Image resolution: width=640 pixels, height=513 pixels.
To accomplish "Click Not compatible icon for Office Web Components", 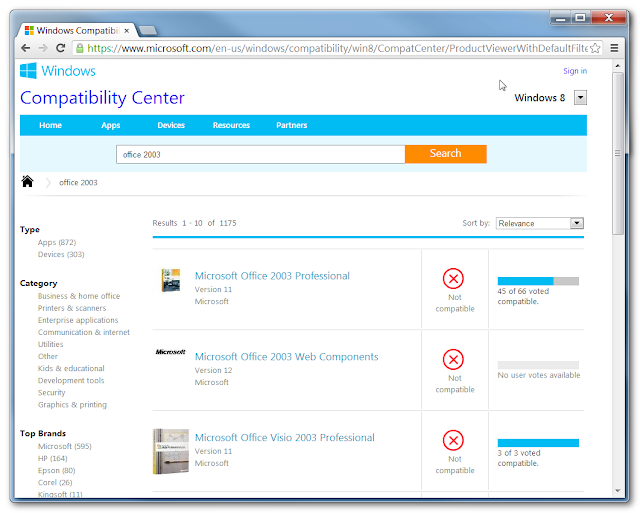I will [x=453, y=359].
